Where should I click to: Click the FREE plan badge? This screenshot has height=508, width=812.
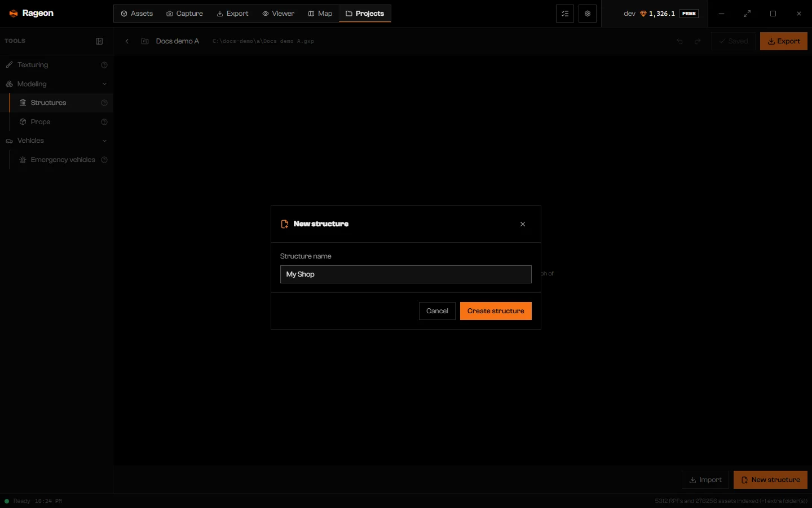(x=689, y=14)
